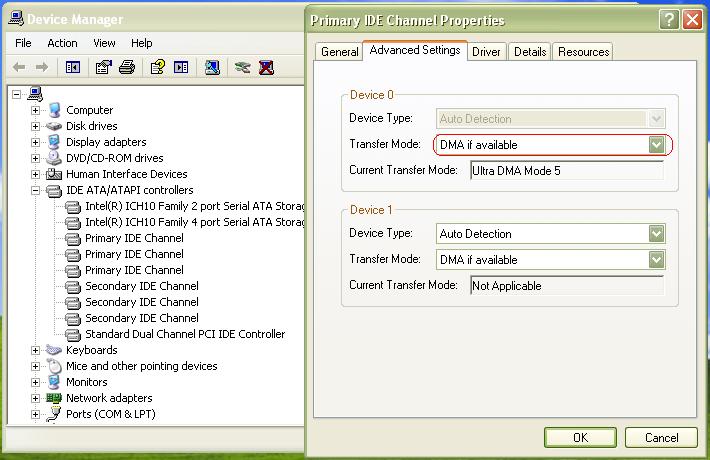Select the Network adapters icon in tree
This screenshot has height=460, width=710.
(x=54, y=398)
